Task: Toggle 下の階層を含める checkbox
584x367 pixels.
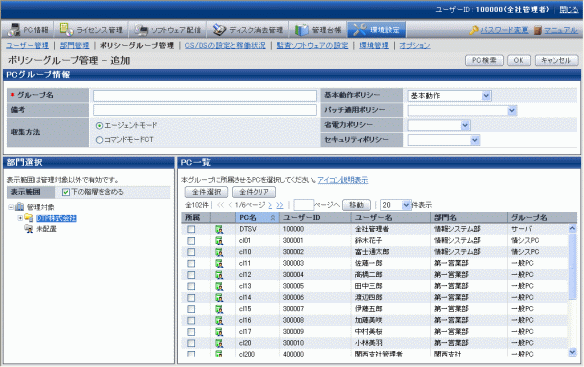Action: coord(66,192)
